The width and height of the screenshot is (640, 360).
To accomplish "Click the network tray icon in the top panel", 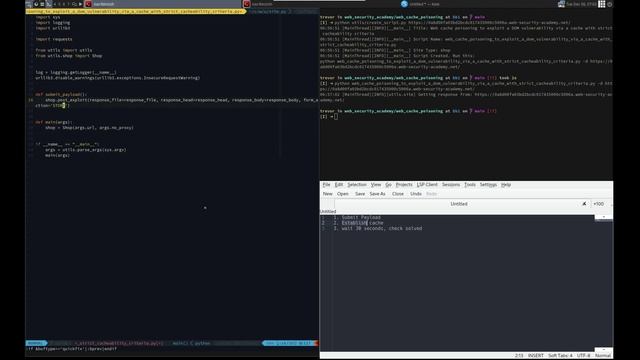I will [561, 4].
